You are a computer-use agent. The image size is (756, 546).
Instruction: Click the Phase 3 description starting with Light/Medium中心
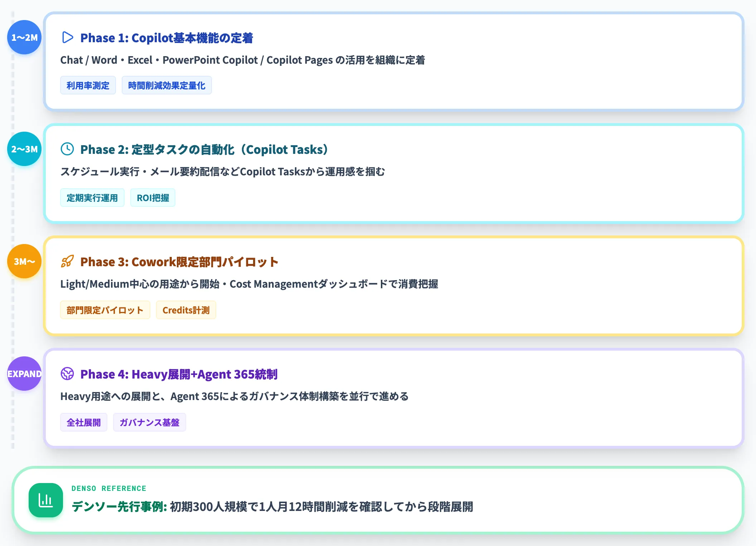(249, 284)
